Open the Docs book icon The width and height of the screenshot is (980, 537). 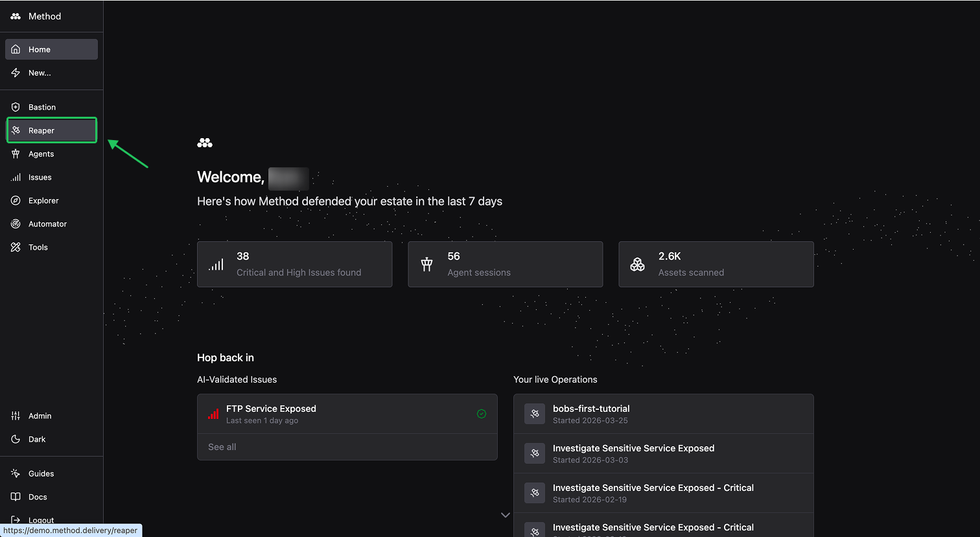(x=16, y=497)
